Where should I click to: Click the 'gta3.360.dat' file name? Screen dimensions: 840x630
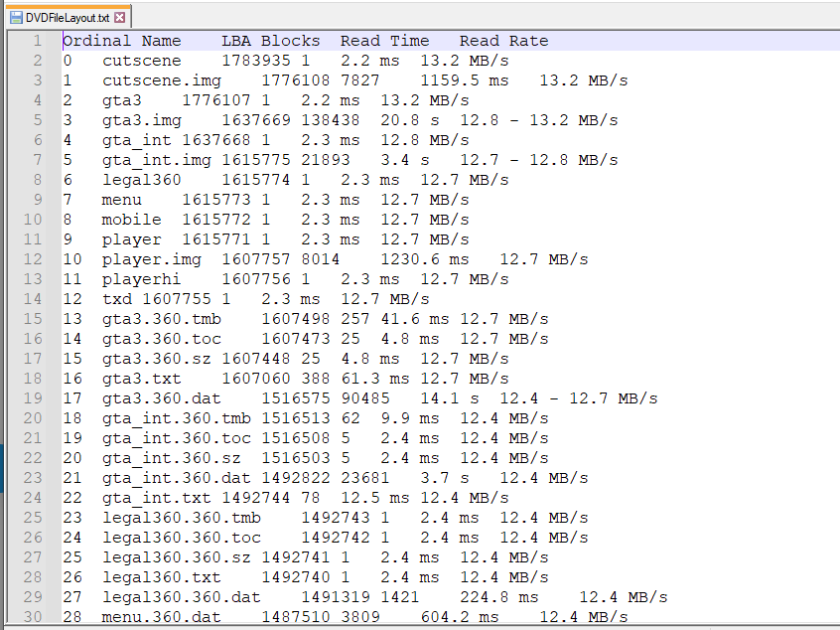[162, 397]
